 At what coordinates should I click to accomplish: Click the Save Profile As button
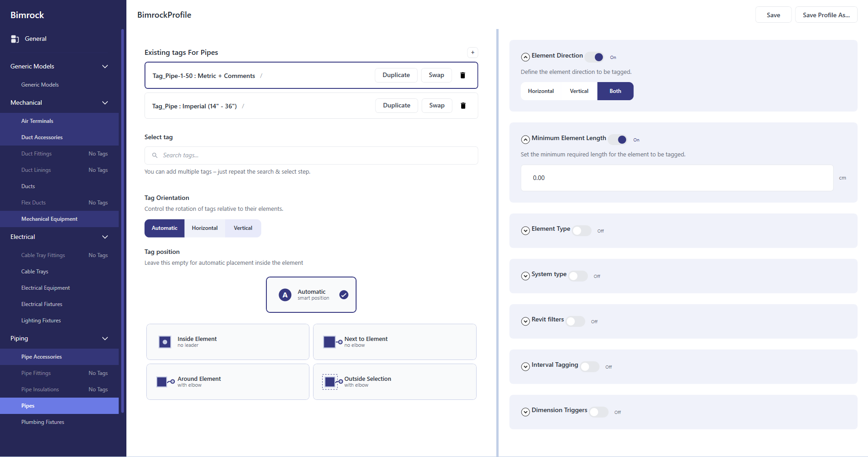click(x=825, y=15)
